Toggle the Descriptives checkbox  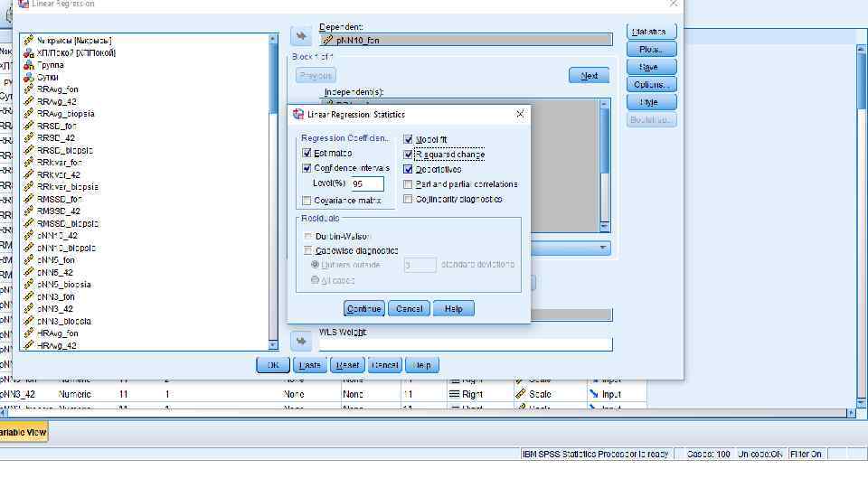[408, 169]
